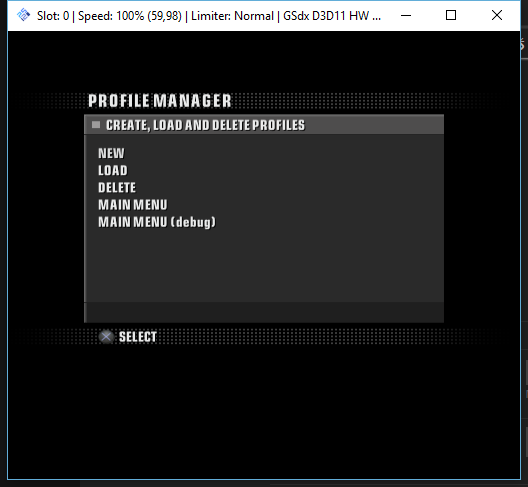Click the small gray square header icon

click(x=96, y=125)
